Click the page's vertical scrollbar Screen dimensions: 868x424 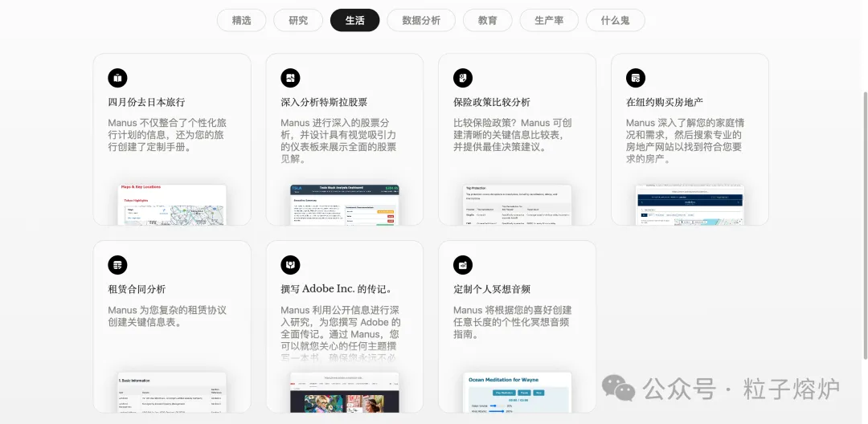click(865, 226)
